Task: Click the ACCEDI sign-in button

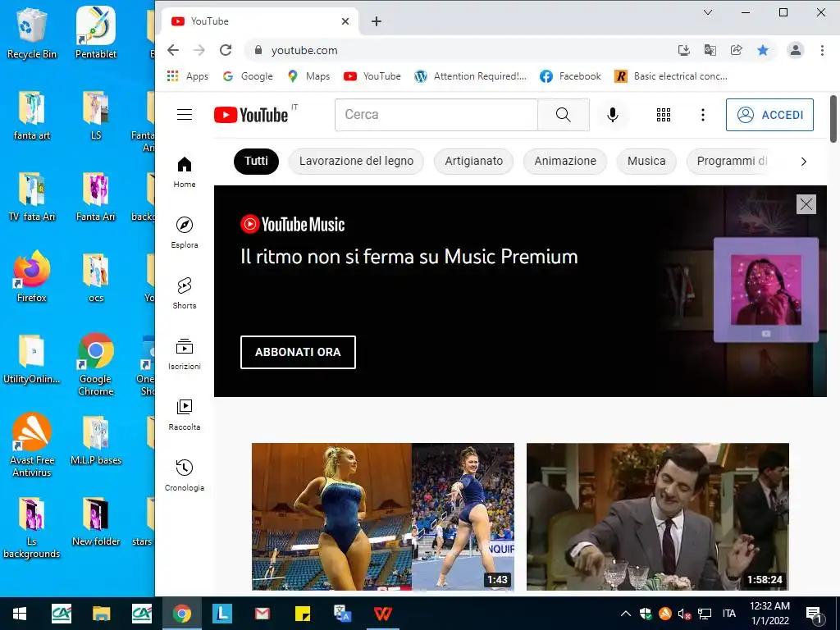Action: click(769, 115)
